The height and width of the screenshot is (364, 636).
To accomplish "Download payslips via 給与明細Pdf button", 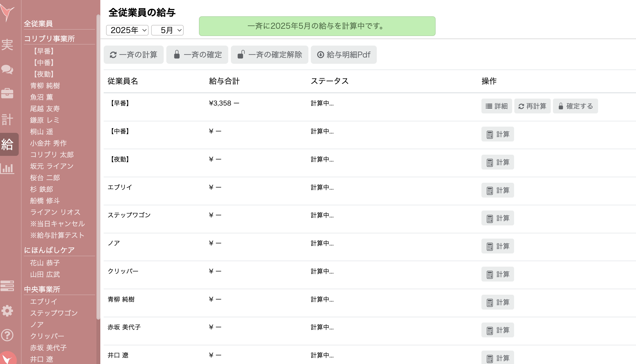I will 344,55.
